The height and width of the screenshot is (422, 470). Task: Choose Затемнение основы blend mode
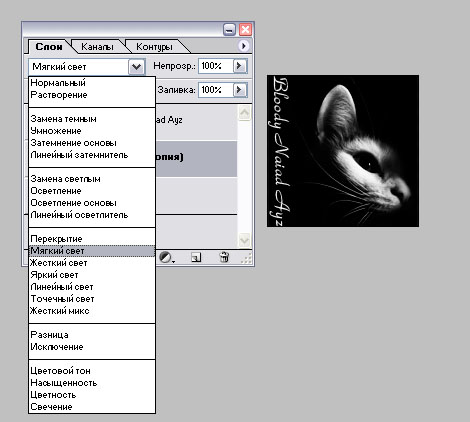click(x=92, y=143)
